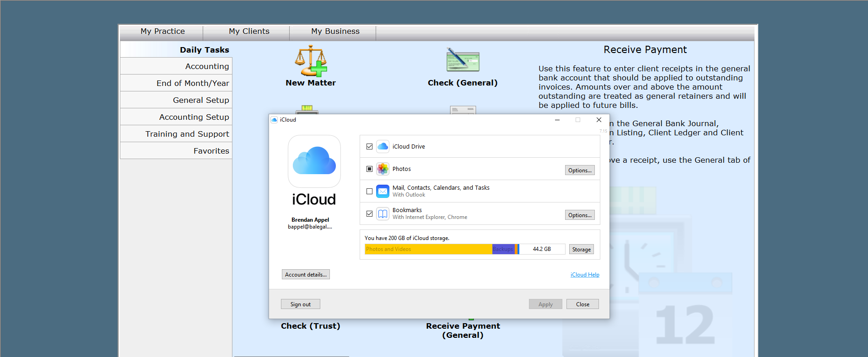Open Accounting Setup in the sidebar

[176, 117]
